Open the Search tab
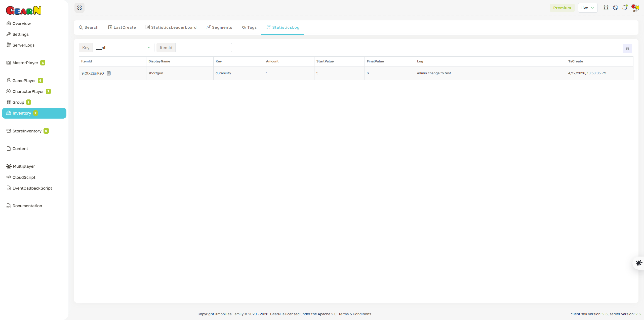The width and height of the screenshot is (644, 320). pos(88,27)
